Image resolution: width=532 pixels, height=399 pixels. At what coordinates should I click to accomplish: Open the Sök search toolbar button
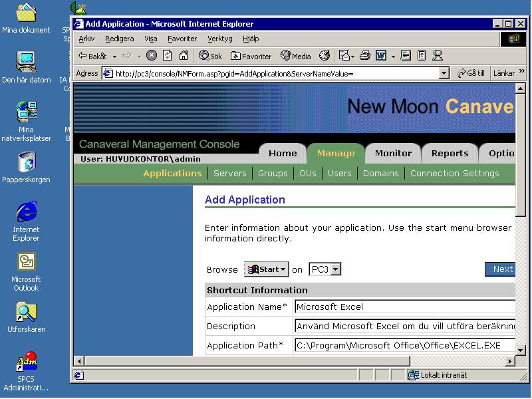210,56
